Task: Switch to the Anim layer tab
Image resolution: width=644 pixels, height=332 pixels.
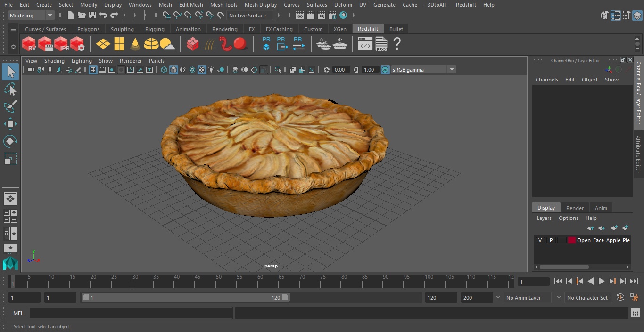Action: [x=601, y=208]
